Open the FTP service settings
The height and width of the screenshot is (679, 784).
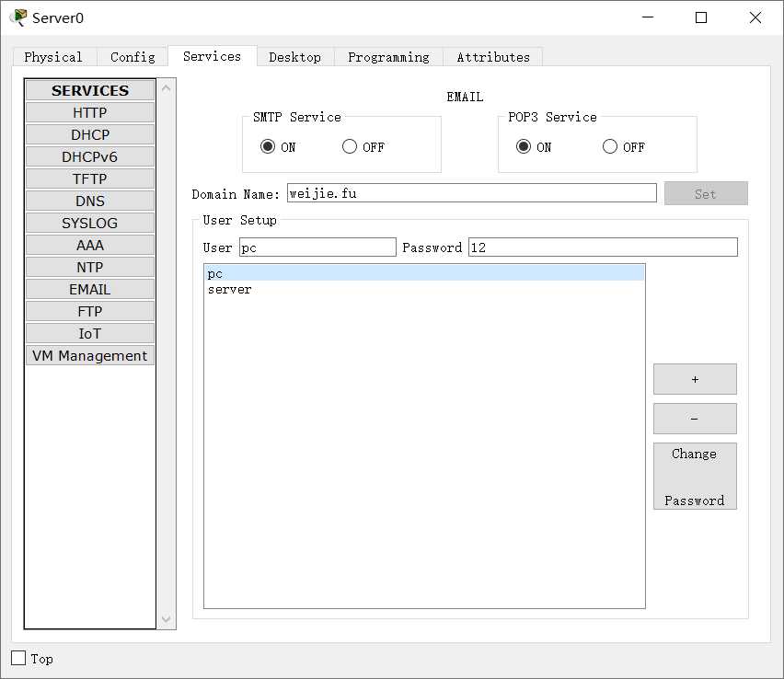[90, 311]
